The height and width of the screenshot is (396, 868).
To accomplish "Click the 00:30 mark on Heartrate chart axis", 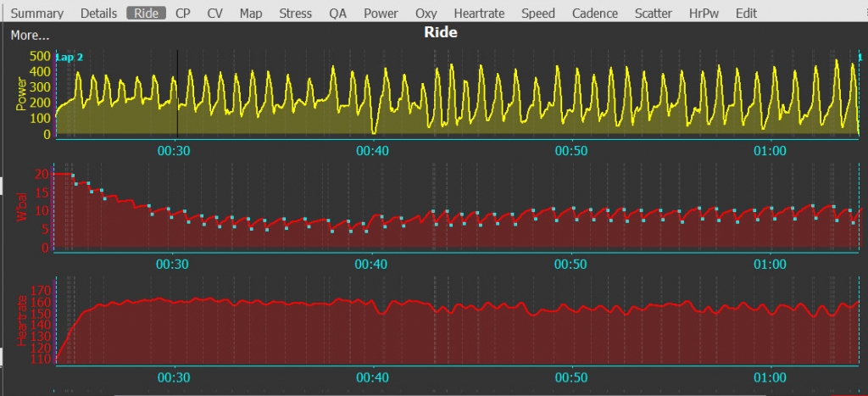I will pos(174,378).
